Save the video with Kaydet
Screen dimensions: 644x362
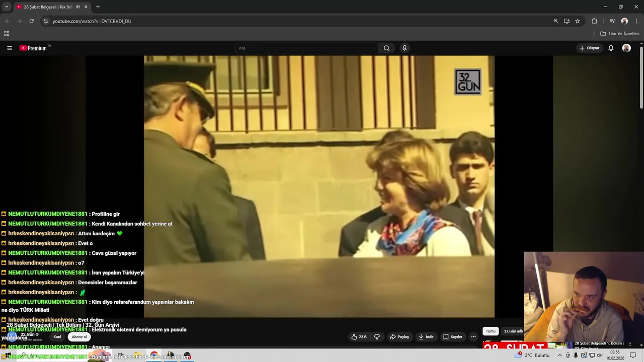(x=453, y=337)
